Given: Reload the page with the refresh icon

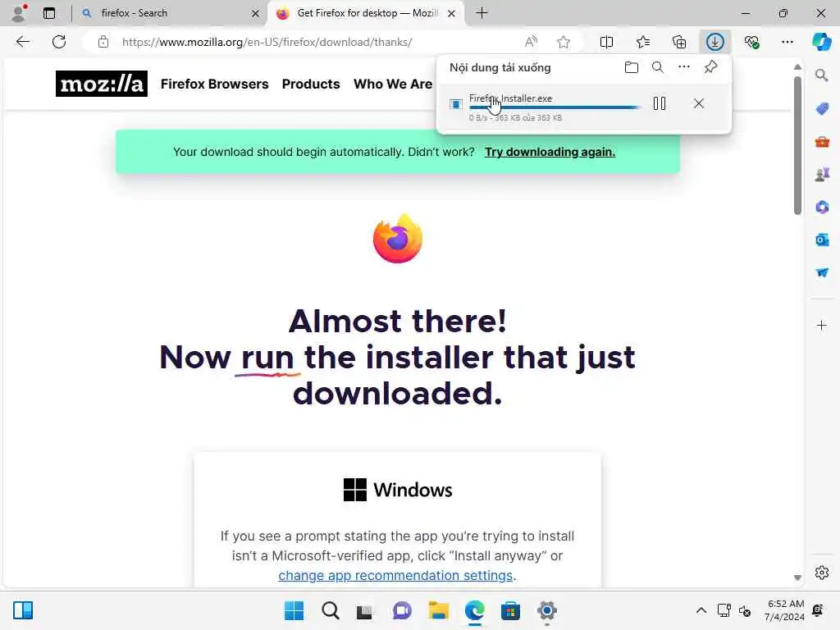Looking at the screenshot, I should coord(59,42).
